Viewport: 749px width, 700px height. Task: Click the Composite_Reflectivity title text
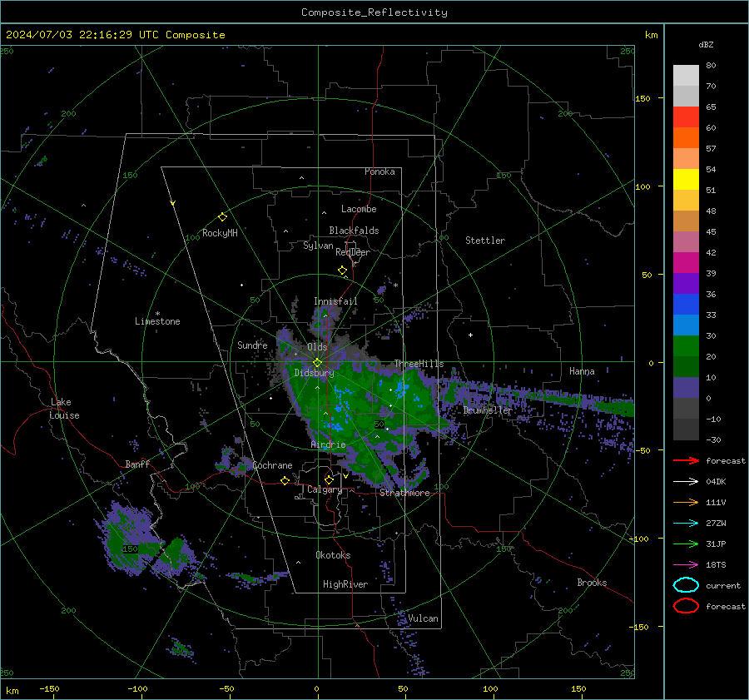374,12
